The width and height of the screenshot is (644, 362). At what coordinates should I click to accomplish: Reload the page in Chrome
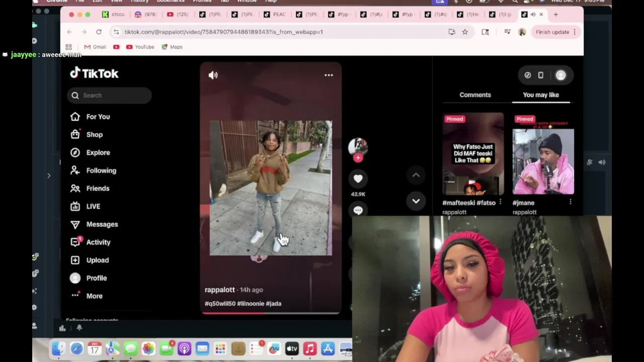point(99,32)
